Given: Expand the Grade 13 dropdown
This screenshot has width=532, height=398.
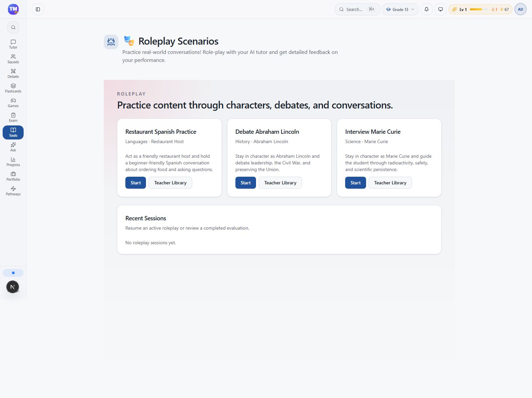Looking at the screenshot, I should (400, 9).
